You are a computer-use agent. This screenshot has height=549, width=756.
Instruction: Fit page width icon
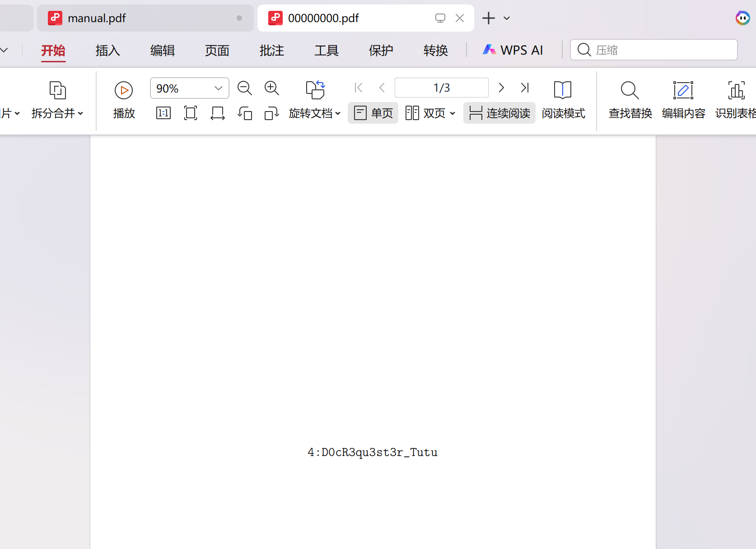(x=218, y=113)
